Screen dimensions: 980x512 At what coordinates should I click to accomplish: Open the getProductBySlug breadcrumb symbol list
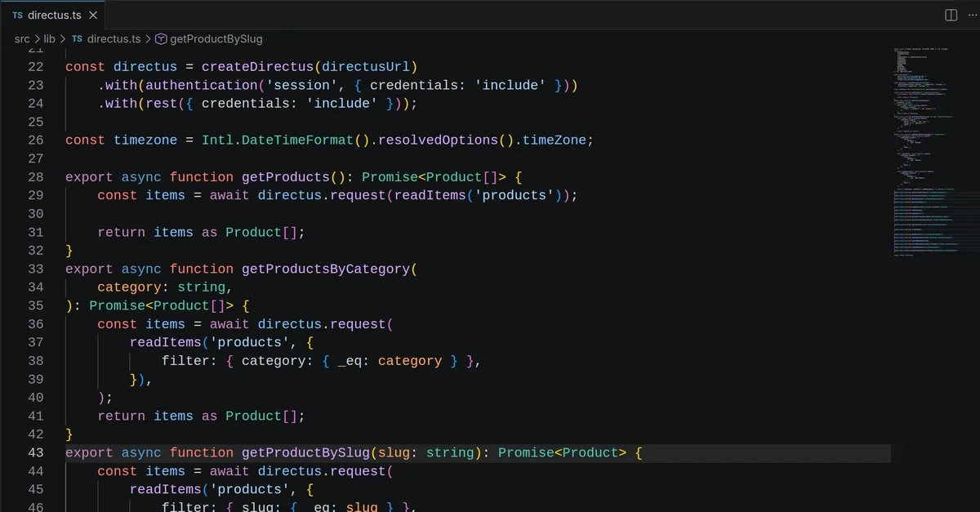tap(216, 38)
